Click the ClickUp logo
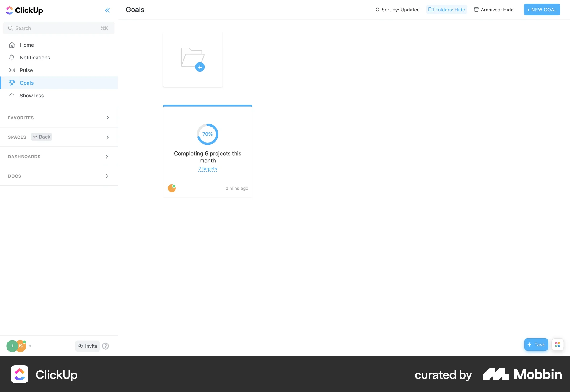The width and height of the screenshot is (570, 392). (x=24, y=10)
